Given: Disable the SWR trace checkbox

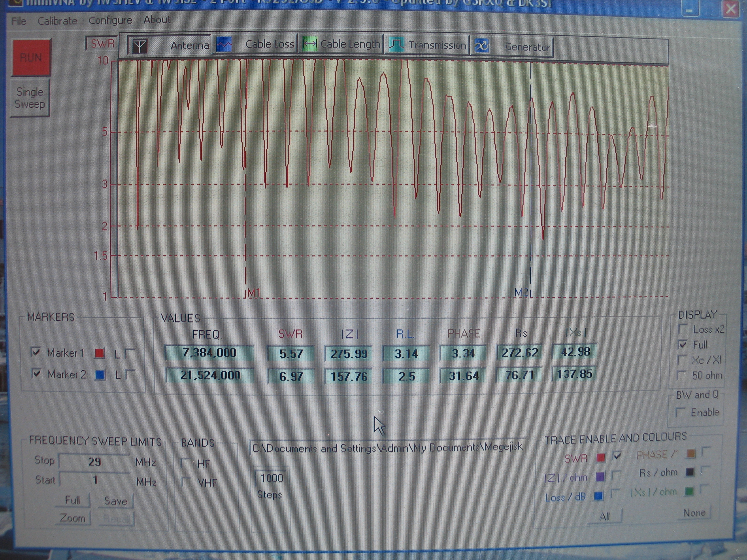Looking at the screenshot, I should tap(617, 456).
